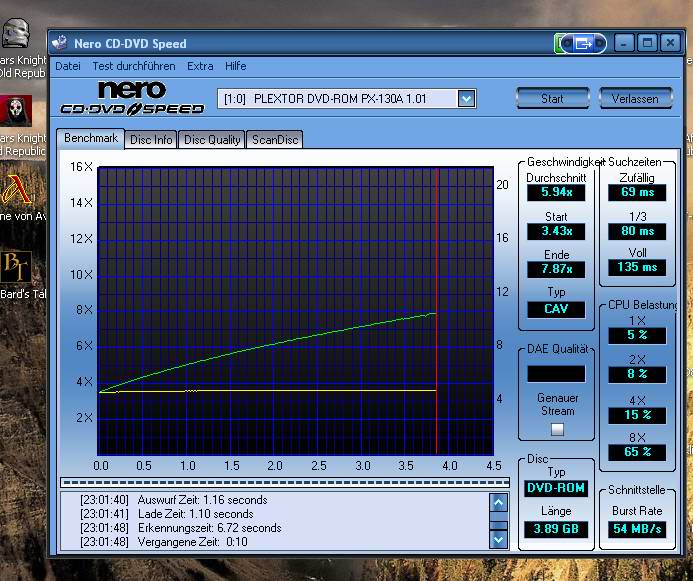
Task: Click the log scroll down arrow
Action: 499,539
